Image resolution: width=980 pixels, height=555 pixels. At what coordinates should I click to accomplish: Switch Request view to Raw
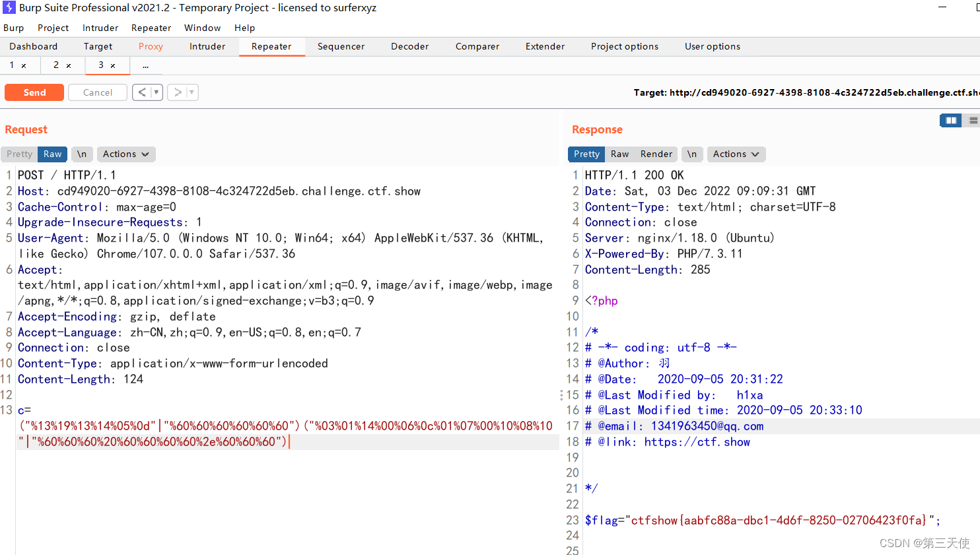(x=53, y=154)
